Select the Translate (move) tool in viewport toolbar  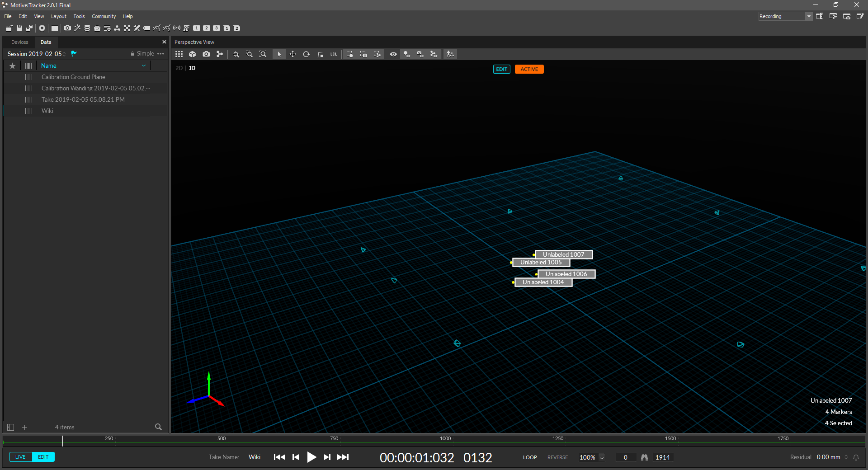coord(292,54)
